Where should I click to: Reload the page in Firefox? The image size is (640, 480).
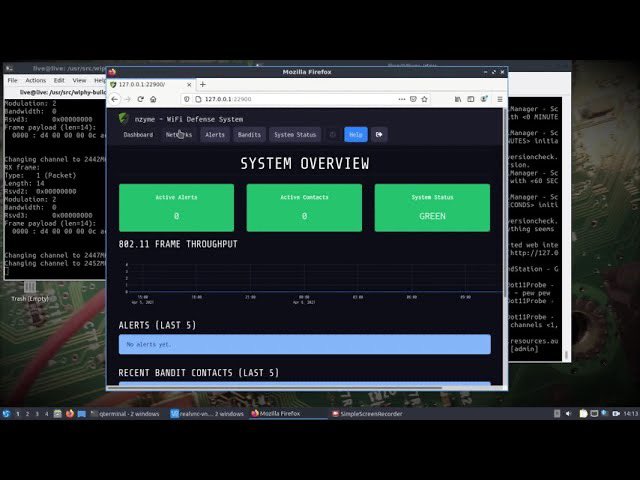(x=140, y=99)
